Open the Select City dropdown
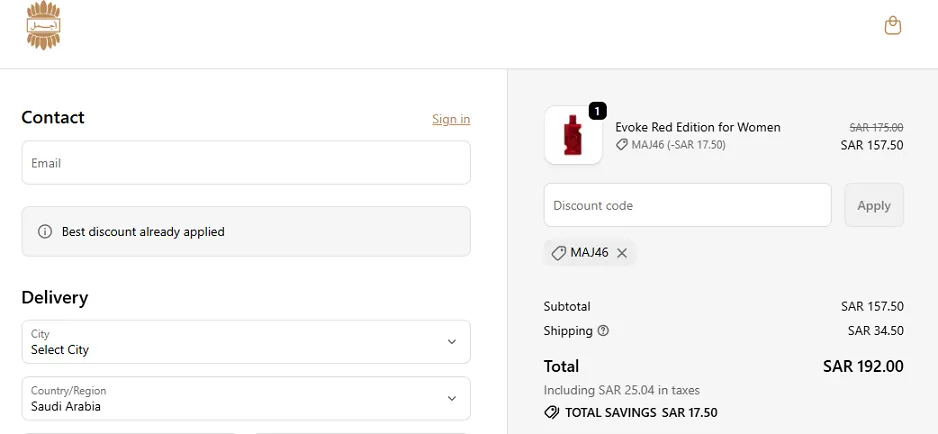Image resolution: width=938 pixels, height=434 pixels. pyautogui.click(x=246, y=342)
